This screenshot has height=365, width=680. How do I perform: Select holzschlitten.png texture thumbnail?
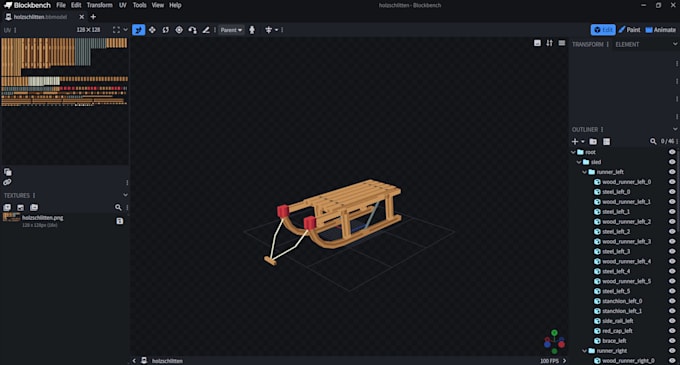click(x=11, y=218)
